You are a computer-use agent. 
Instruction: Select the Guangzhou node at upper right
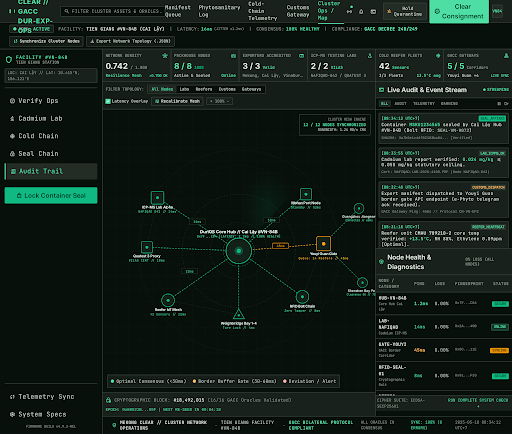[359, 209]
